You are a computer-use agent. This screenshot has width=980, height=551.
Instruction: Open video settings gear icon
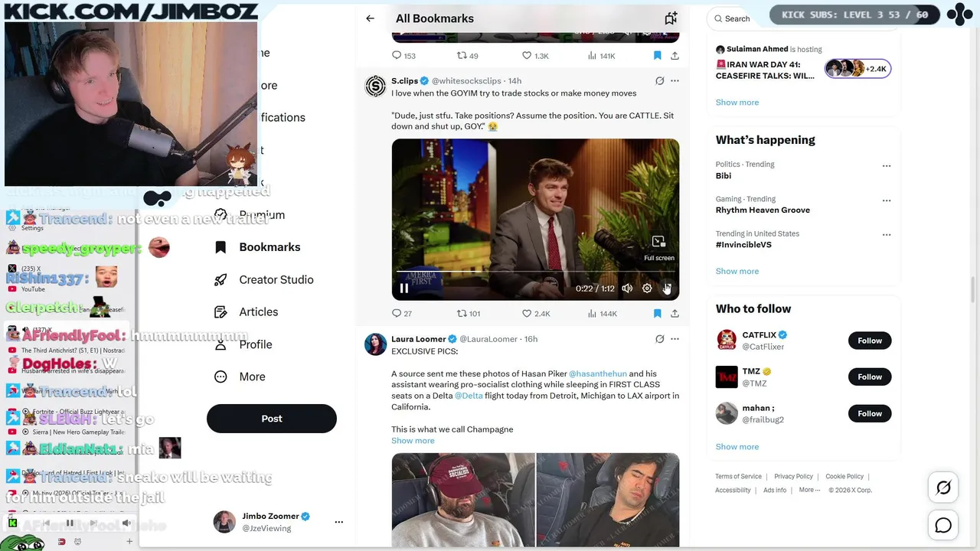647,289
